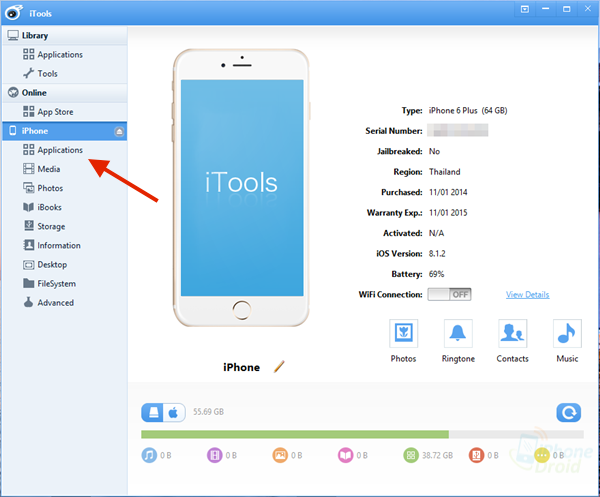Viewport: 600px width, 497px height.
Task: Select the Online header
Action: tap(65, 93)
